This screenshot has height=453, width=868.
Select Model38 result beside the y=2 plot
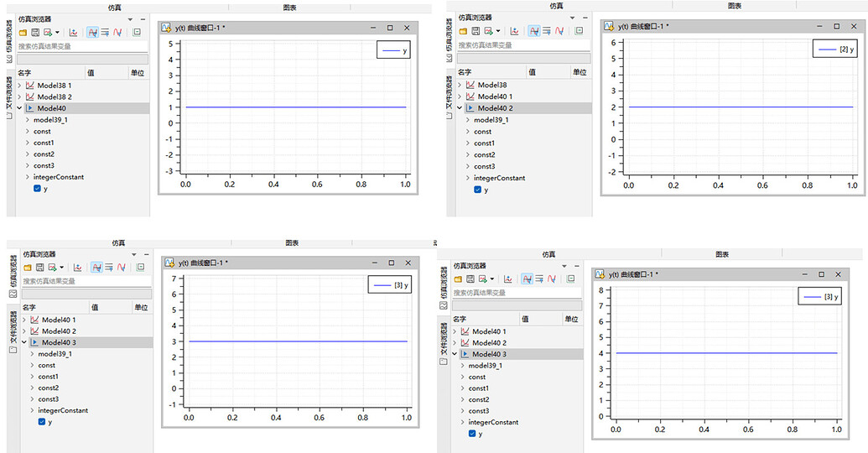tap(492, 85)
